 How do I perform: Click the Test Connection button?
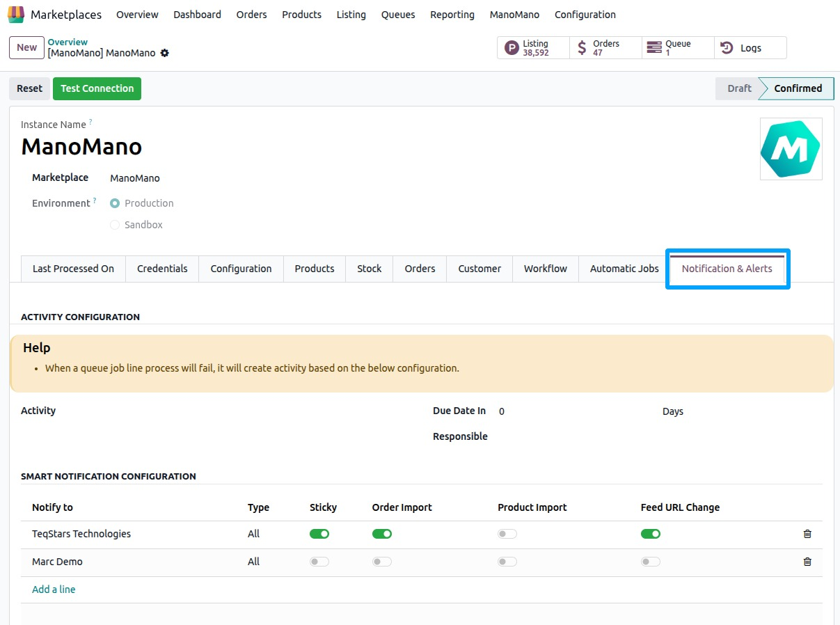tap(97, 88)
